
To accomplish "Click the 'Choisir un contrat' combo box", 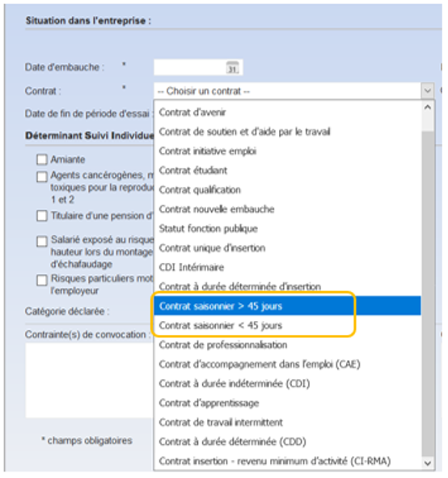I will [294, 91].
